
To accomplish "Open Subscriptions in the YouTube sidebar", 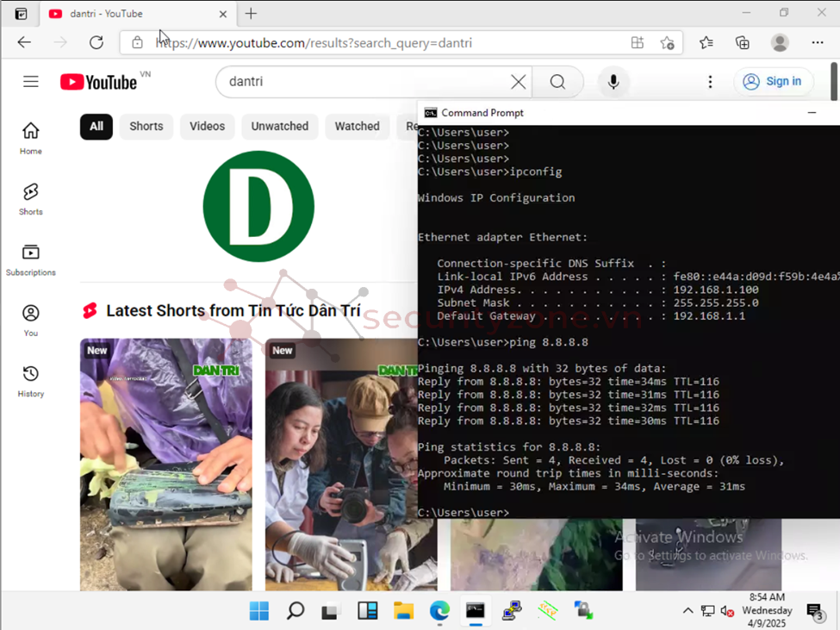I will [x=30, y=259].
